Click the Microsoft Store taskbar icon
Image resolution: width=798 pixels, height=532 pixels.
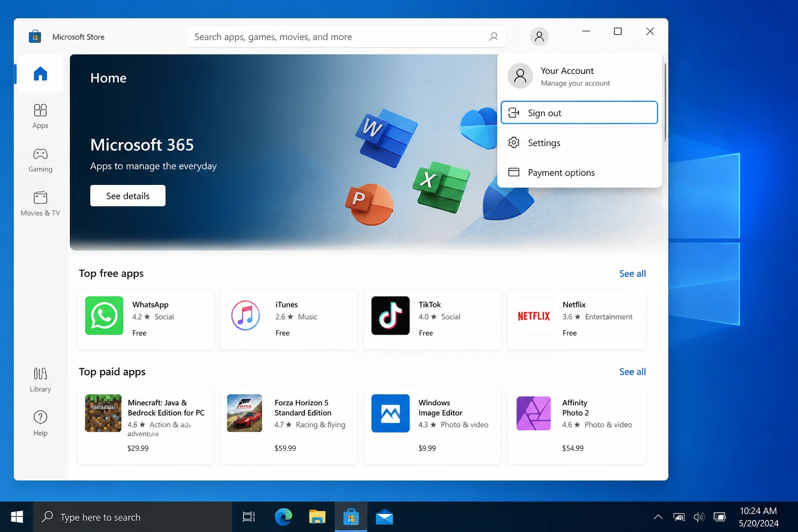[351, 517]
